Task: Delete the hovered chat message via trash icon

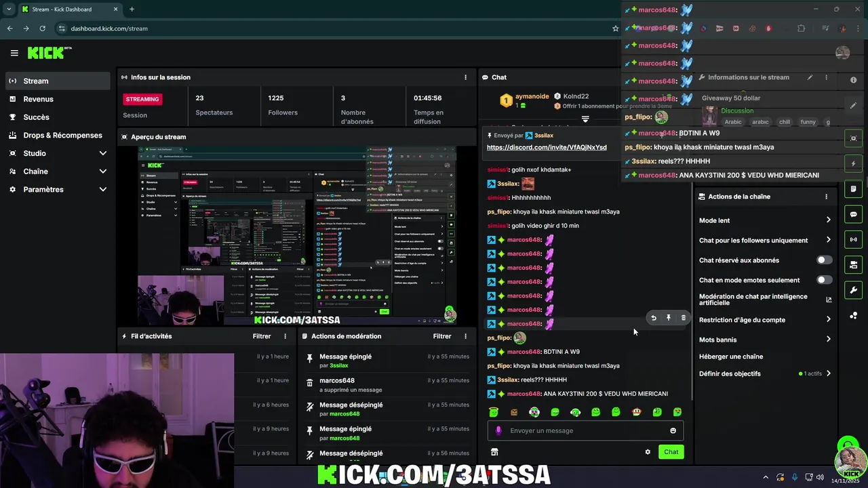Action: point(683,318)
